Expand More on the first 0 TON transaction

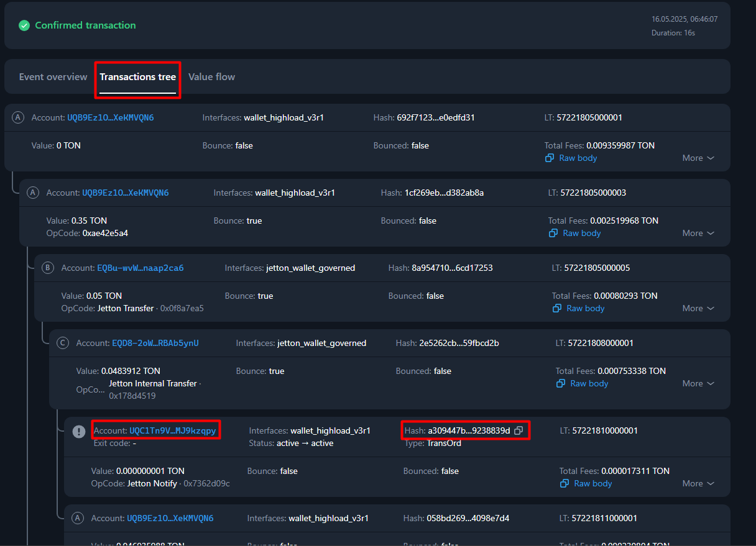click(698, 158)
